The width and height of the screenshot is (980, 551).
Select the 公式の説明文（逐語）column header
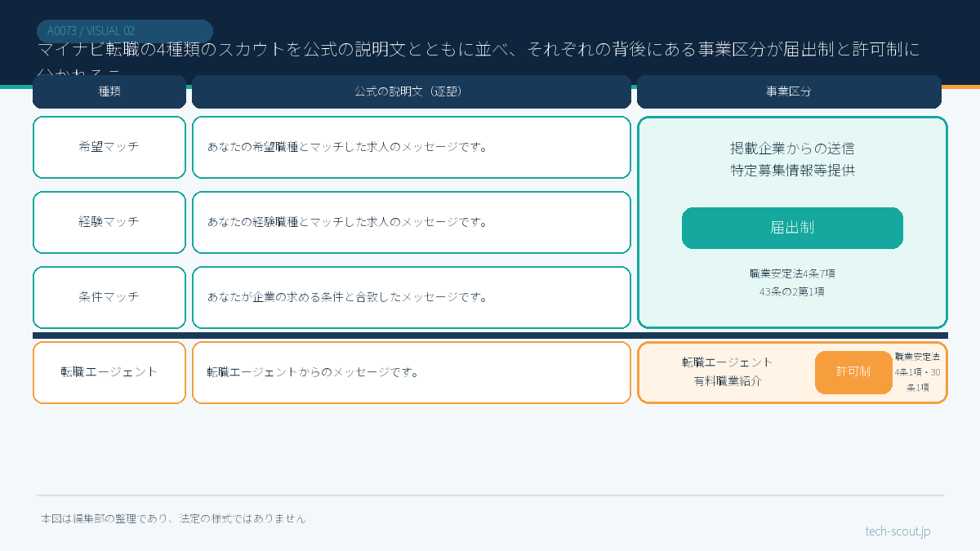click(x=412, y=91)
